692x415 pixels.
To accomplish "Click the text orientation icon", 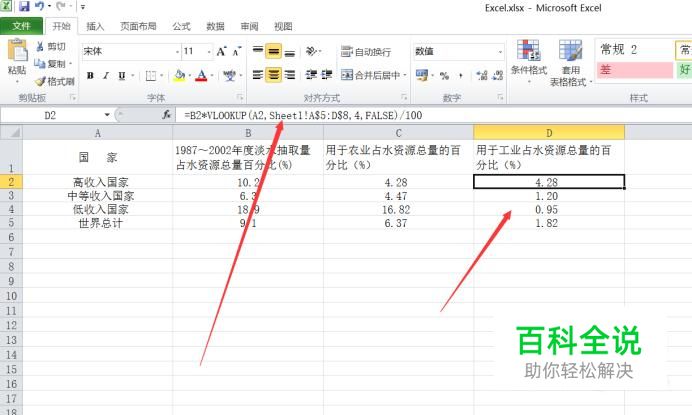I will pos(312,52).
